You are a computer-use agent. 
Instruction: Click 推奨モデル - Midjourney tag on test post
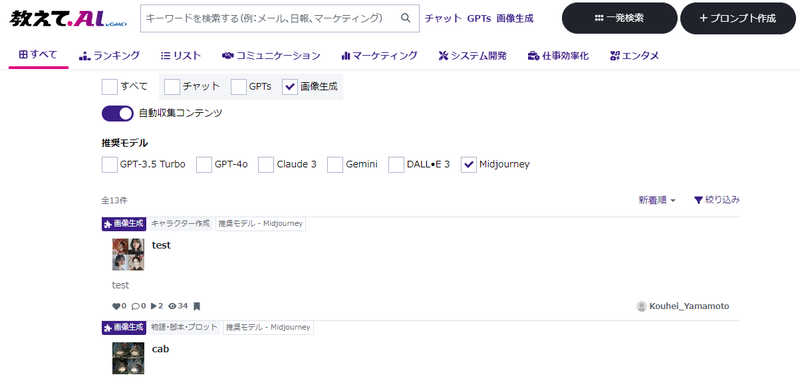pos(261,223)
